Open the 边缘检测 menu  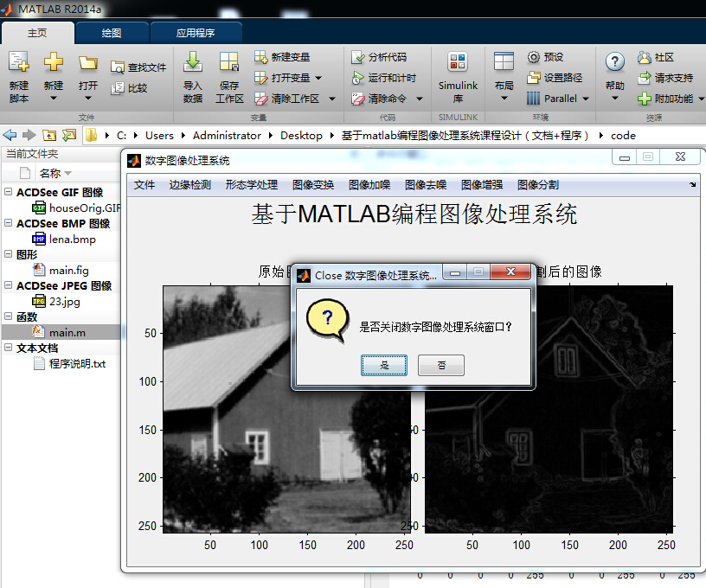(x=190, y=185)
